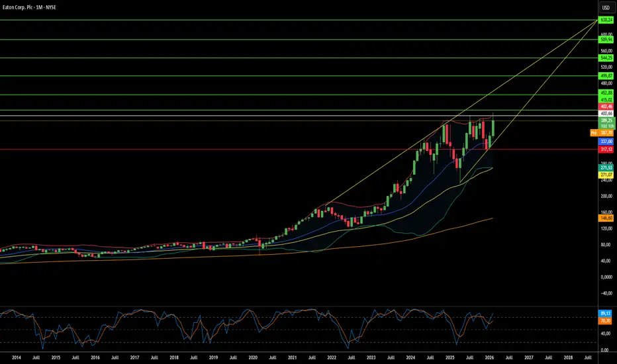Image resolution: width=617 pixels, height=364 pixels.
Task: Select the blue 89,13 oscillator value label
Action: 605,314
